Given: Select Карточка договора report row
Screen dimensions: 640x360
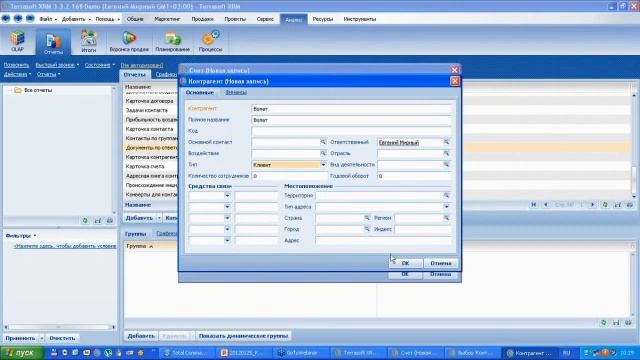Looking at the screenshot, I should (x=151, y=101).
